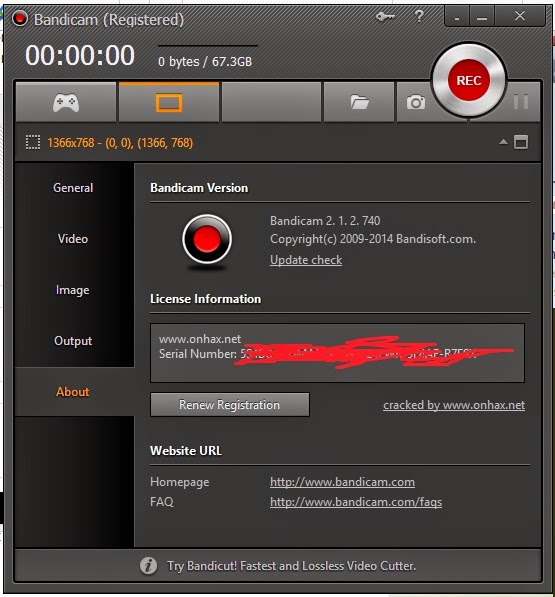Click the info icon in bottom banner
555x597 pixels.
148,565
